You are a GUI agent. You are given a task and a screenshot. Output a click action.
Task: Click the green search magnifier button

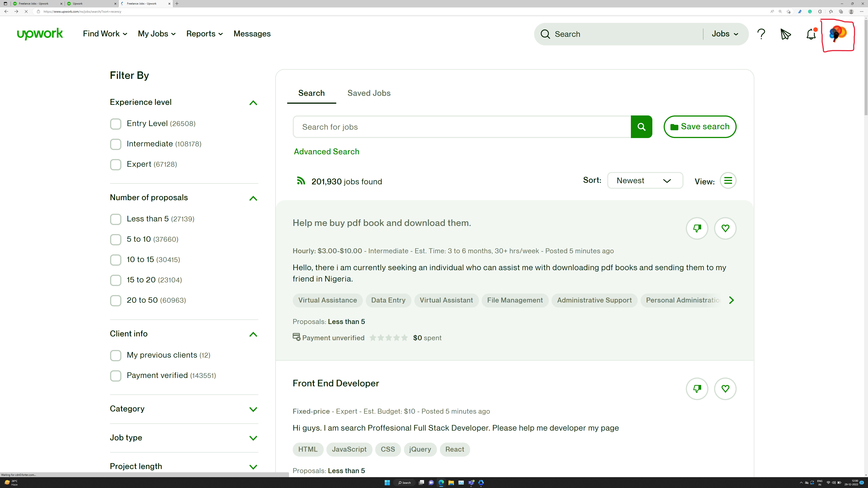[x=641, y=127]
